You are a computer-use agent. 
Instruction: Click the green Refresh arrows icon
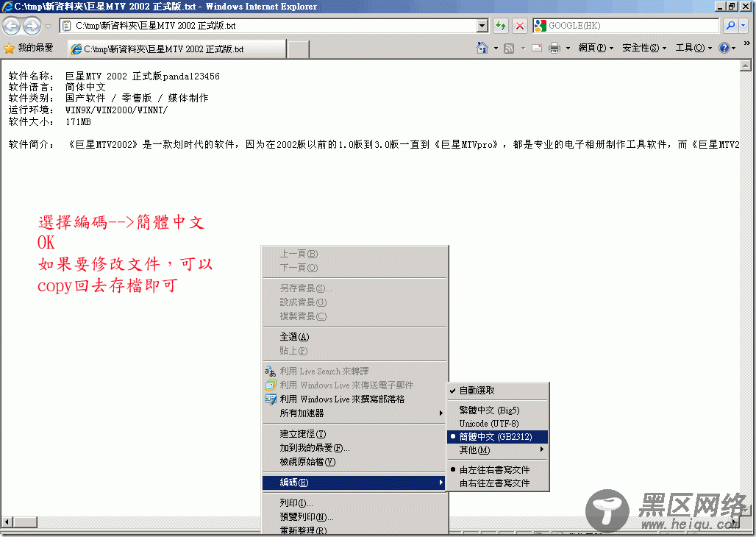click(x=501, y=26)
